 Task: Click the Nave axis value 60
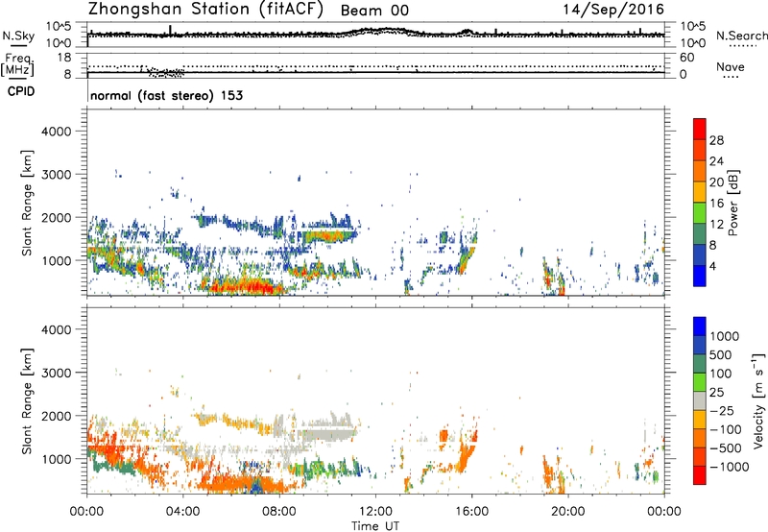point(686,58)
